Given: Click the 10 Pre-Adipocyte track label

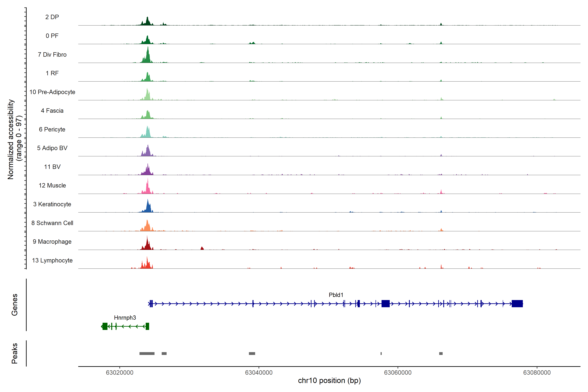Looking at the screenshot, I should 52,92.
